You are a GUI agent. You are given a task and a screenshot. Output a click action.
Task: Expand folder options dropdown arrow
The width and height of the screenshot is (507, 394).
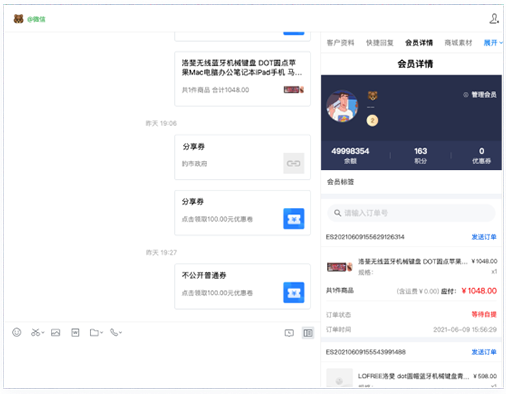click(102, 333)
